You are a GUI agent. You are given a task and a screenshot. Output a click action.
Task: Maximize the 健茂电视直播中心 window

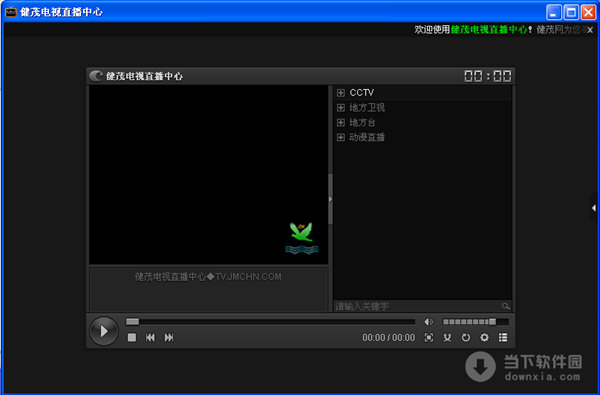click(571, 12)
